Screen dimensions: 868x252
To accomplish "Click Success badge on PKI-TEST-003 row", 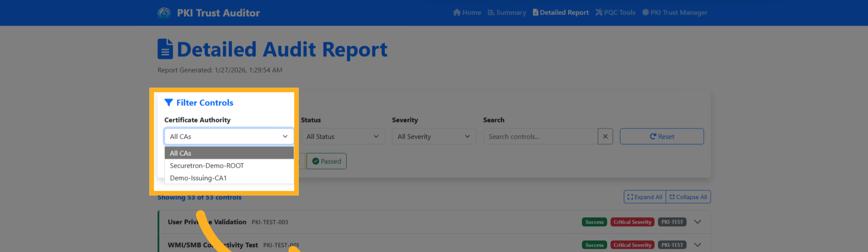I will tap(594, 222).
